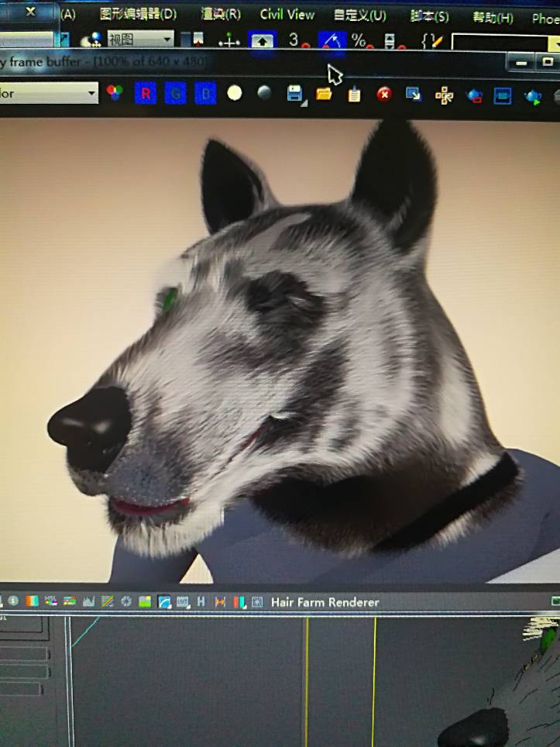Image resolution: width=560 pixels, height=747 pixels.
Task: Click the exposure aperture icon
Action: (126, 601)
